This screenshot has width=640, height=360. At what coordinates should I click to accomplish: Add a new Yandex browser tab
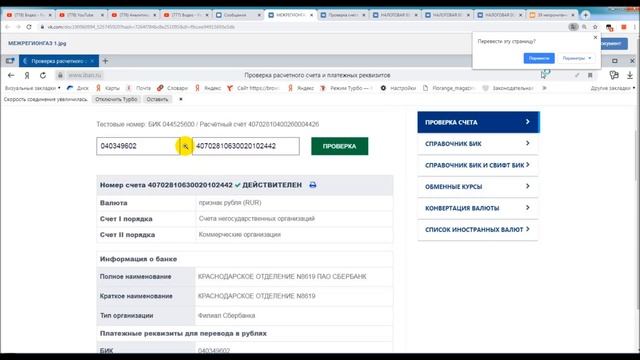pos(105,61)
